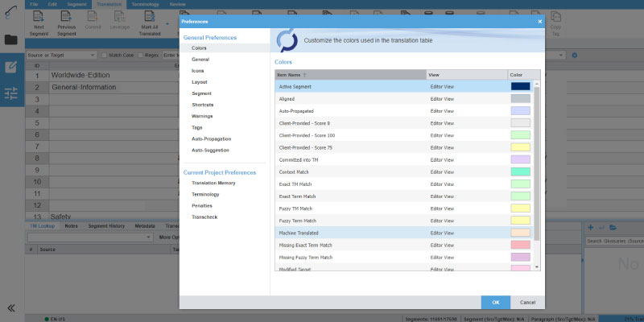This screenshot has width=644, height=322.
Task: Open the Metadata tab
Action: tap(145, 226)
